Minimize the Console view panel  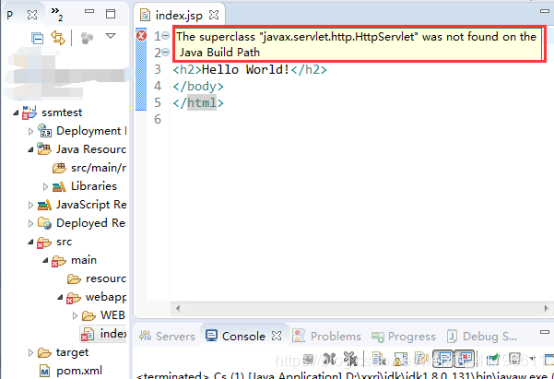544,332
